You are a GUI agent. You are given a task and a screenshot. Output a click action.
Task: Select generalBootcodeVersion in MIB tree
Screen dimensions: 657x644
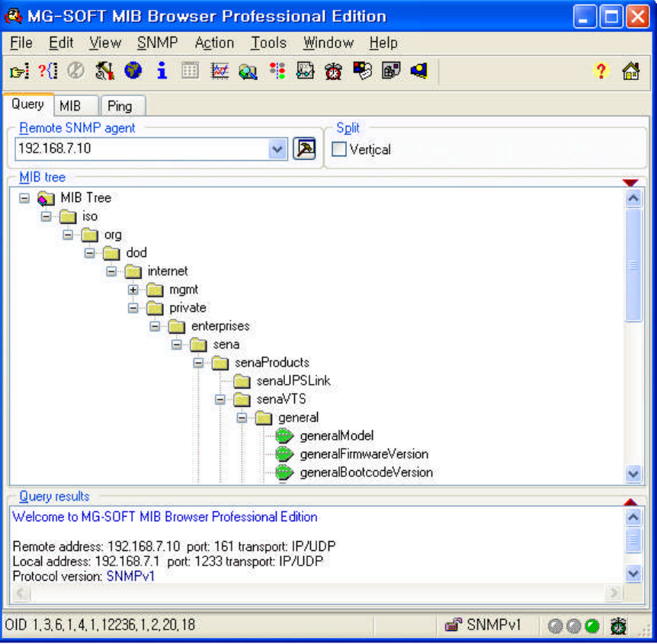point(366,473)
